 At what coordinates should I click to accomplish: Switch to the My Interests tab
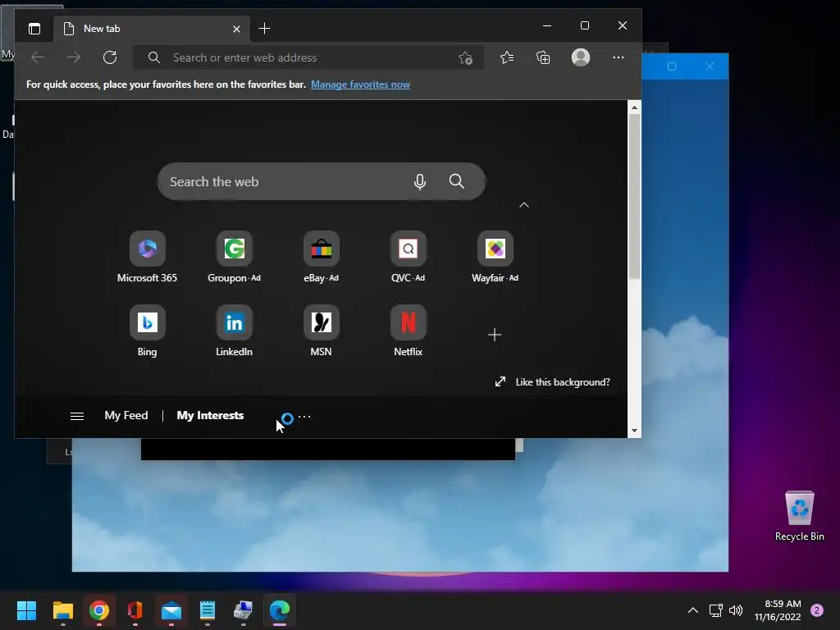coord(210,415)
